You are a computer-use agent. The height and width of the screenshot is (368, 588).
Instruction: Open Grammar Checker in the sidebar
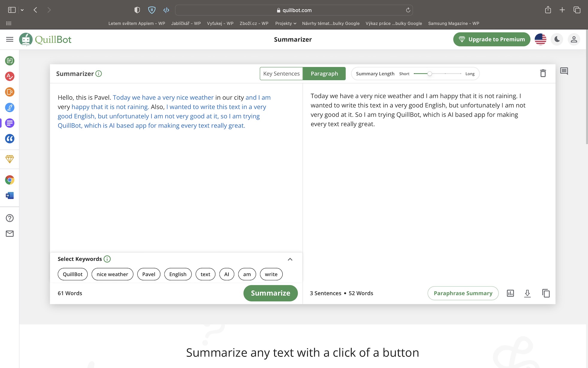pyautogui.click(x=10, y=76)
